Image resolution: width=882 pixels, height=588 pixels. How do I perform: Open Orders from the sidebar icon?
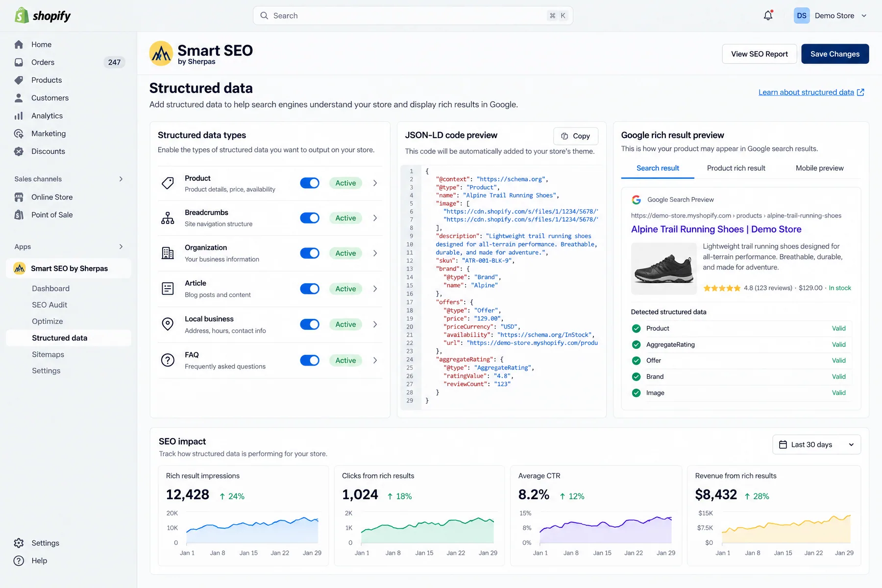click(x=19, y=62)
